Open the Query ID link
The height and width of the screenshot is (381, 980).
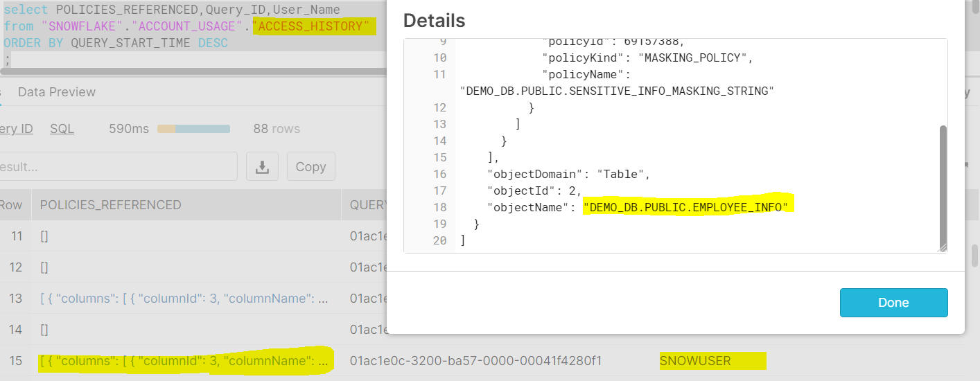[15, 129]
